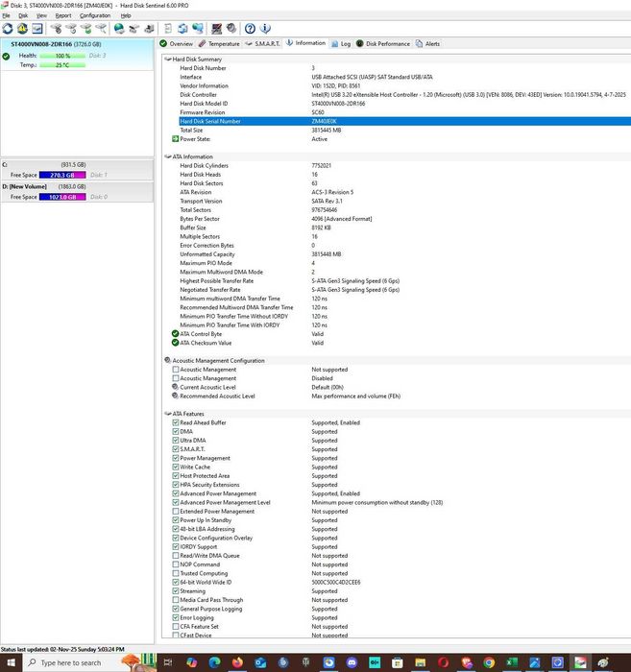Click the second disk test toolbar icon
The width and height of the screenshot is (631, 672).
click(x=71, y=29)
